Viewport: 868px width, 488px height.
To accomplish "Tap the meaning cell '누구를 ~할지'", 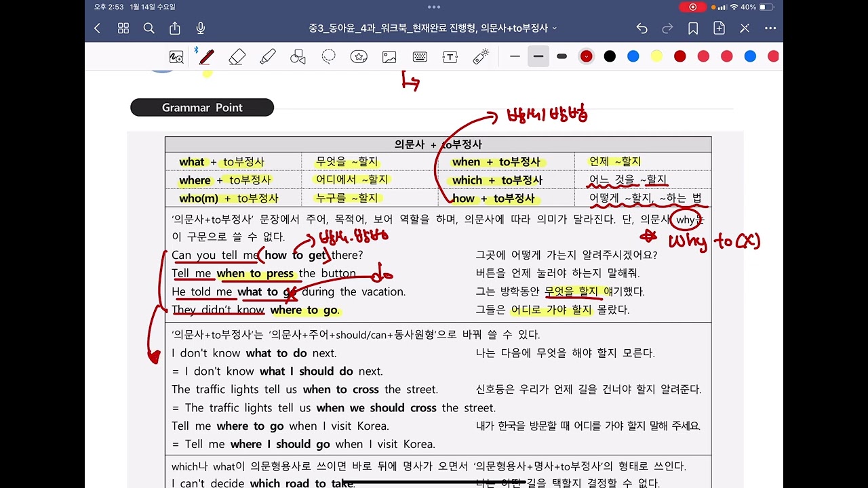I will click(347, 198).
